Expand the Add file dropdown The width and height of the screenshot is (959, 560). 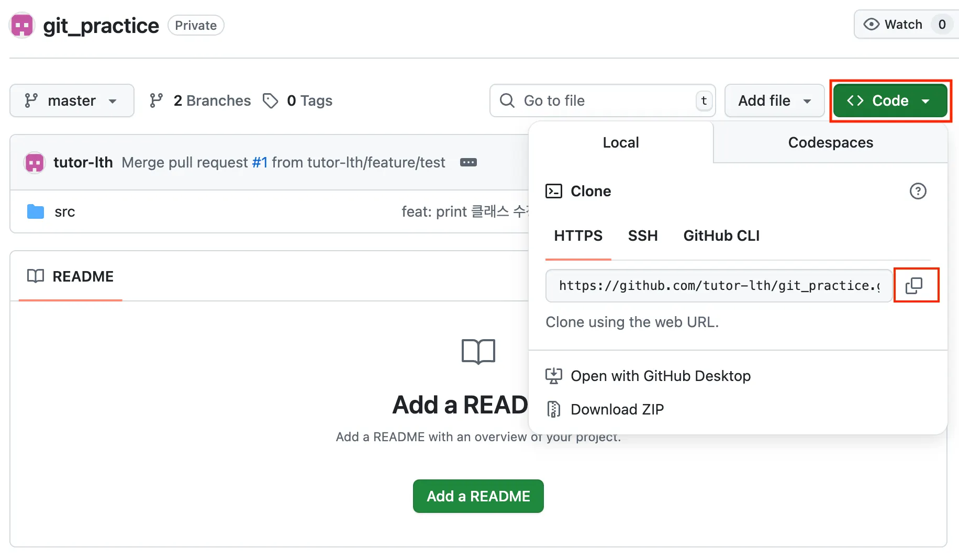[774, 100]
